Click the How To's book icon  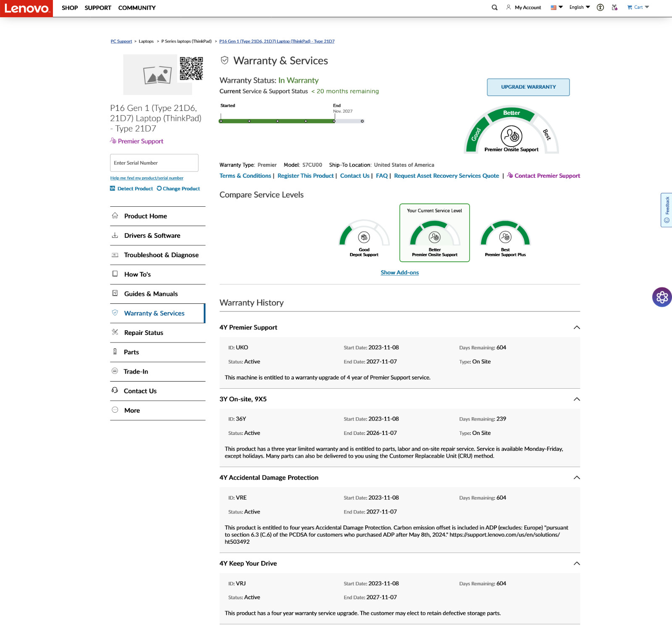[x=115, y=274]
